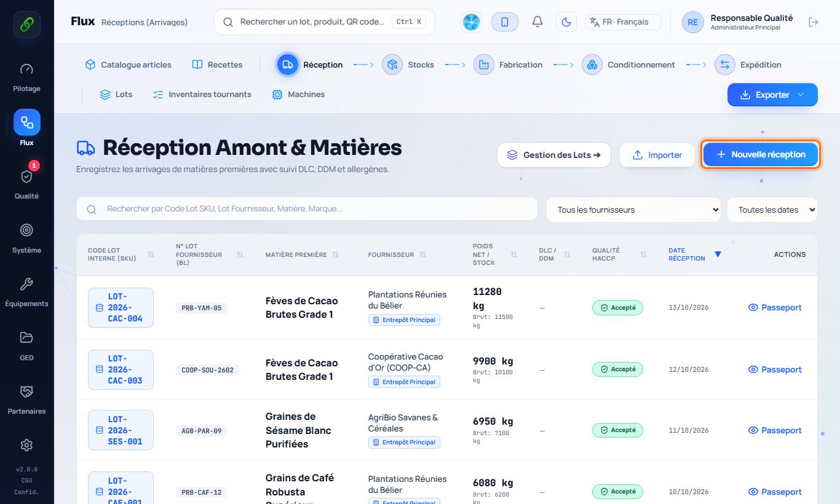840x504 pixels.
Task: Focus the global search lot/produit field
Action: (324, 22)
